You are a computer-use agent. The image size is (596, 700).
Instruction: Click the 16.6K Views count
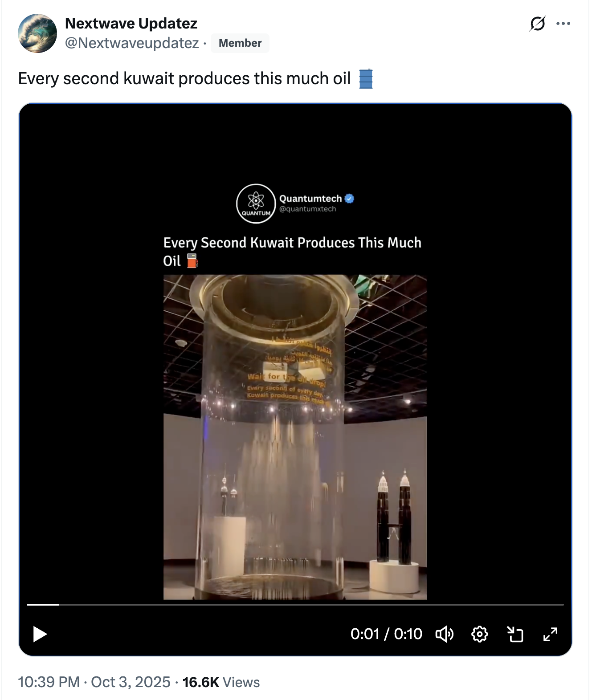pyautogui.click(x=221, y=682)
